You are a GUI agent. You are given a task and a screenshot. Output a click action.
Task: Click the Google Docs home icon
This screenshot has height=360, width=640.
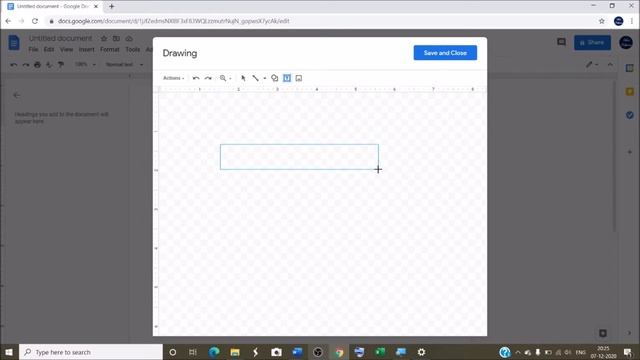[14, 42]
